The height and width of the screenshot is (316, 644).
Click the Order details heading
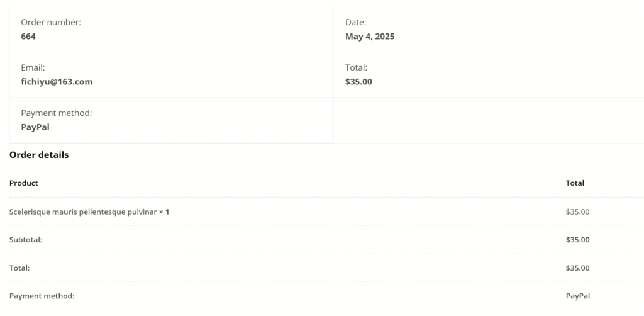click(x=39, y=155)
